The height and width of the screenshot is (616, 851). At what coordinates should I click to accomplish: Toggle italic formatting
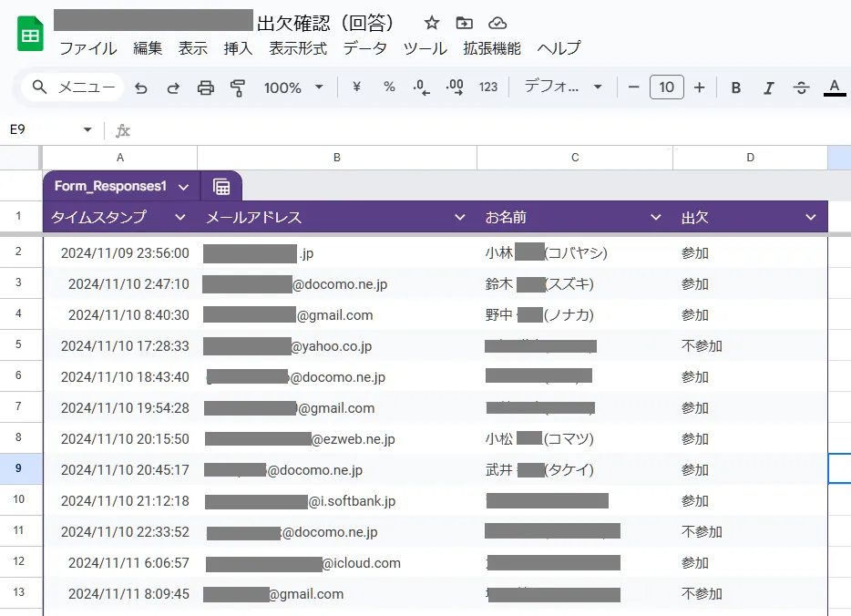(769, 87)
